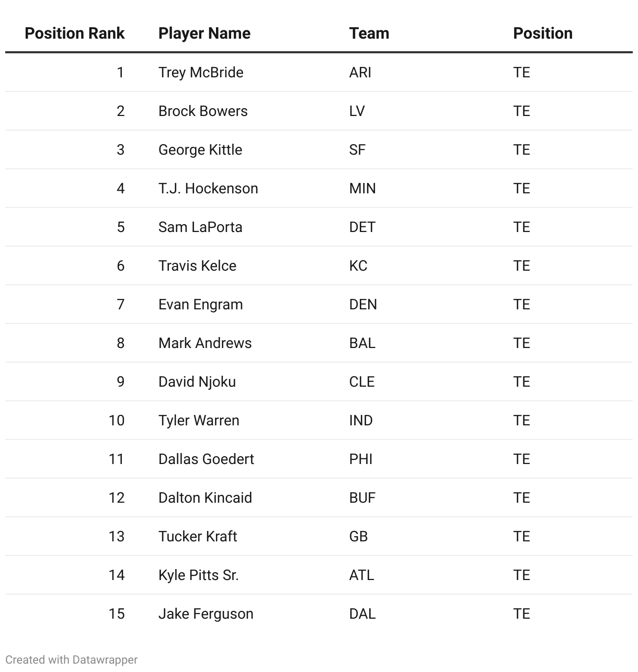Click the BUF team cell
The image size is (638, 672).
[x=362, y=497]
